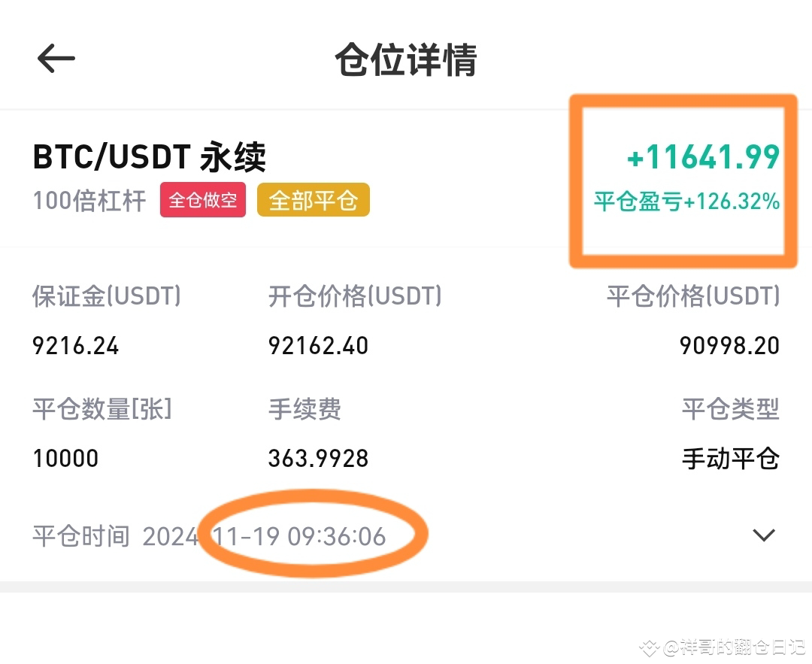Tap the margin value 9216.24
The width and height of the screenshot is (812, 664).
[x=76, y=346]
